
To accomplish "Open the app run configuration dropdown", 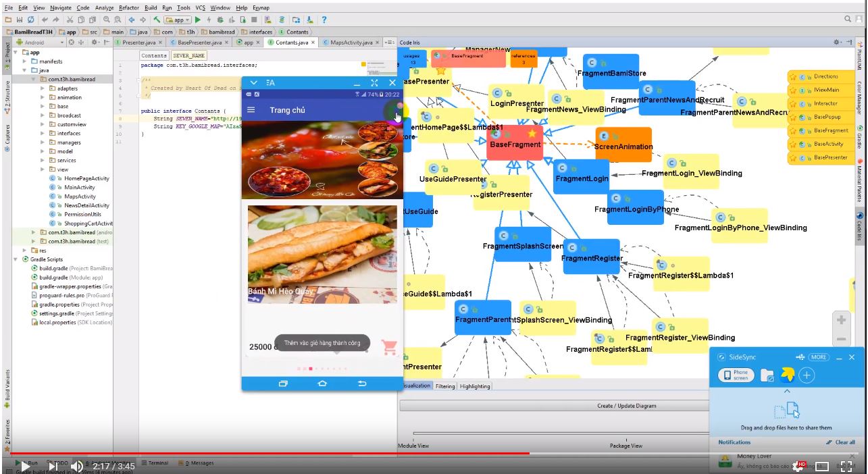I will pos(178,20).
